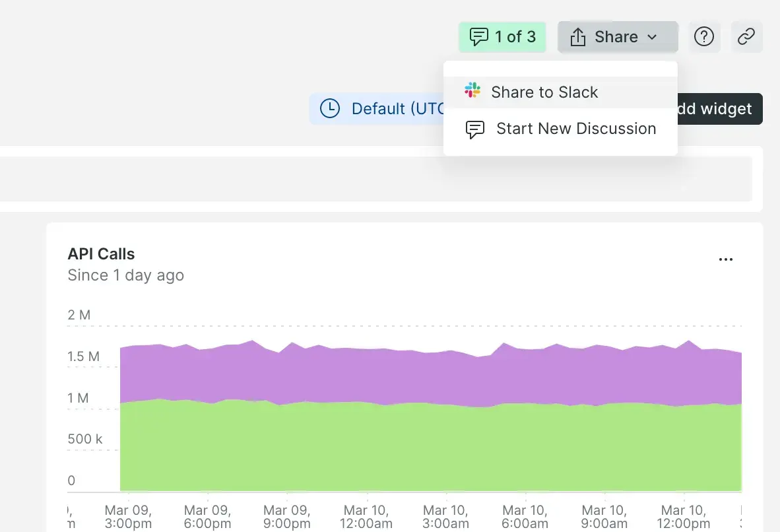This screenshot has height=532, width=780.
Task: Click the Slack icon in the share menu
Action: [472, 90]
